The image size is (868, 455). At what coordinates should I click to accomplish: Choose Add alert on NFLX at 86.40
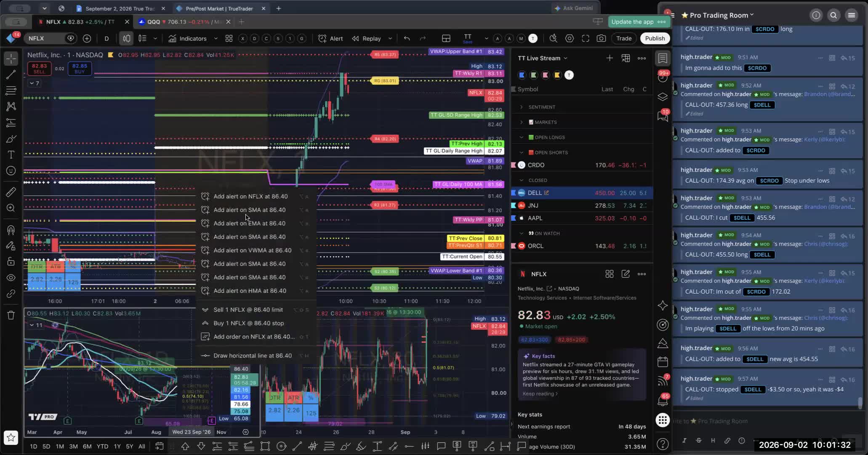coord(256,196)
